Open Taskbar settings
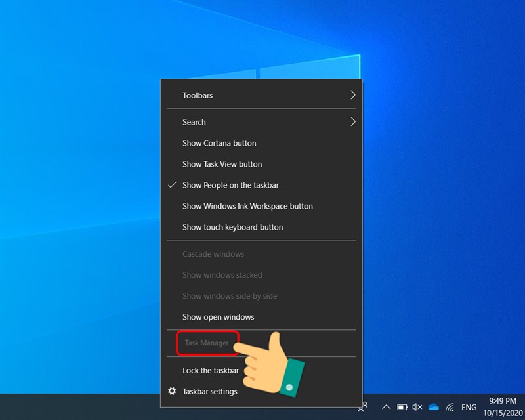525x420 pixels. click(x=209, y=391)
